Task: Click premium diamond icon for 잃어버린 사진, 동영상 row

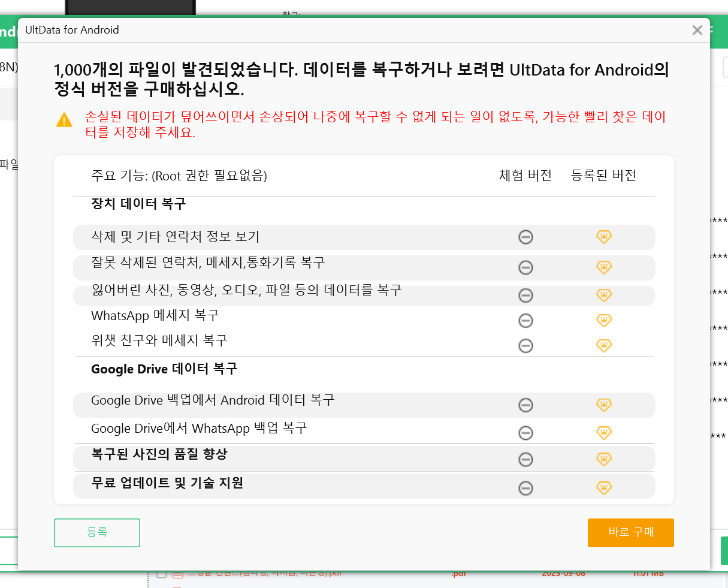Action: click(604, 295)
